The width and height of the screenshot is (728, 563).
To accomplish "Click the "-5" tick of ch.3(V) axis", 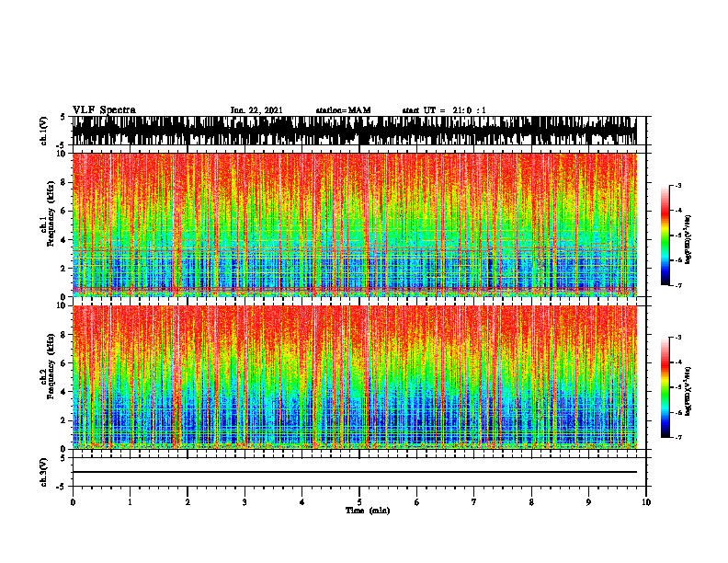I will (62, 487).
